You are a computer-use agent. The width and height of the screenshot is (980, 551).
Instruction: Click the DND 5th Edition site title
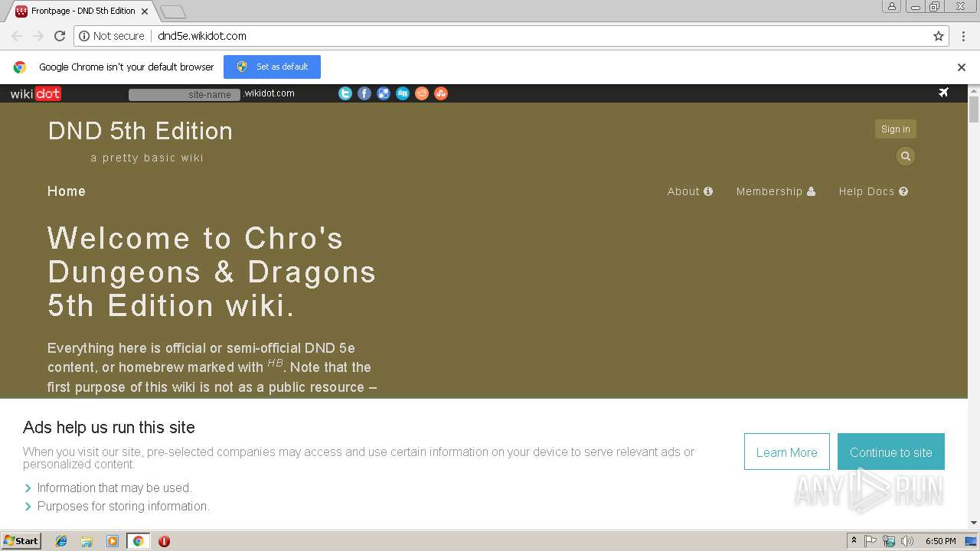coord(140,131)
